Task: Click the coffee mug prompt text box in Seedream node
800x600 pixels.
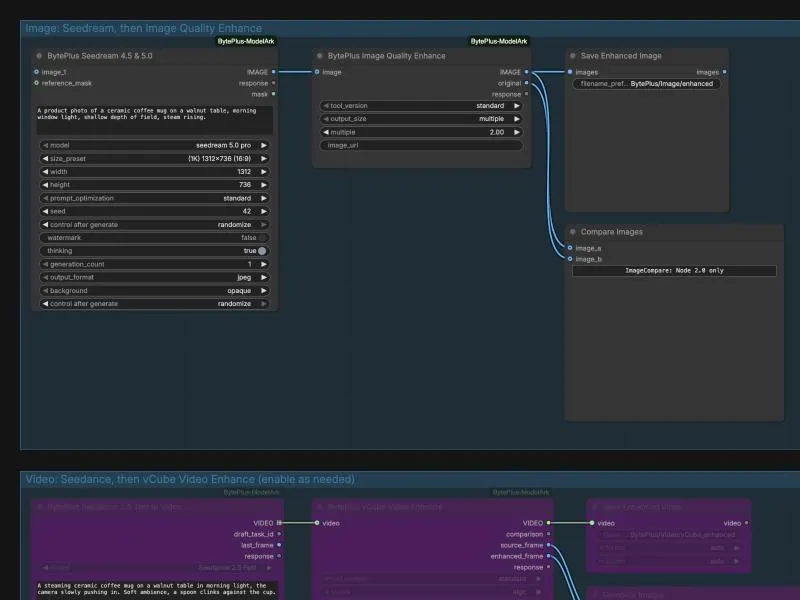Action: (x=154, y=120)
